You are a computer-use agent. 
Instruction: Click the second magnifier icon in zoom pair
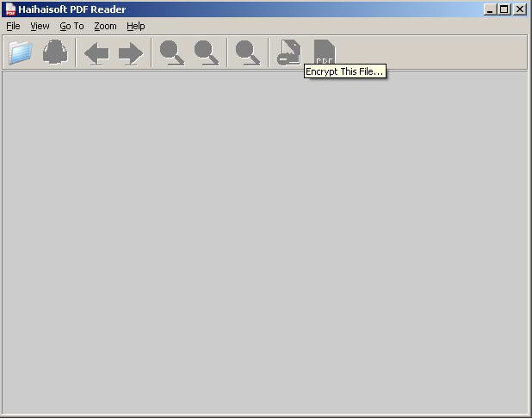click(x=206, y=52)
